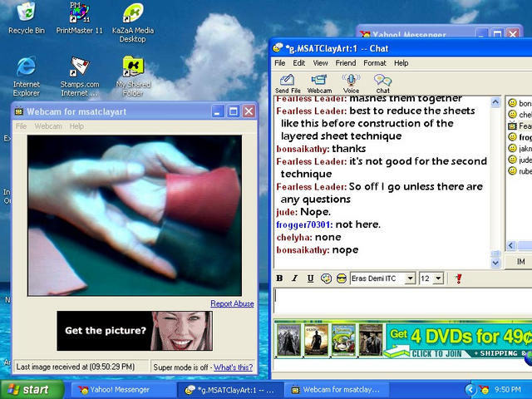The height and width of the screenshot is (399, 532).
Task: Click the 4 DVDs for 49¢ ad
Action: pyautogui.click(x=402, y=339)
